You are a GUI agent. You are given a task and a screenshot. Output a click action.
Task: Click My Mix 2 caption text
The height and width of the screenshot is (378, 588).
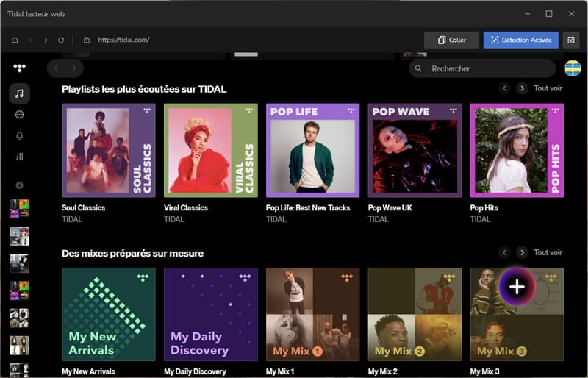382,371
